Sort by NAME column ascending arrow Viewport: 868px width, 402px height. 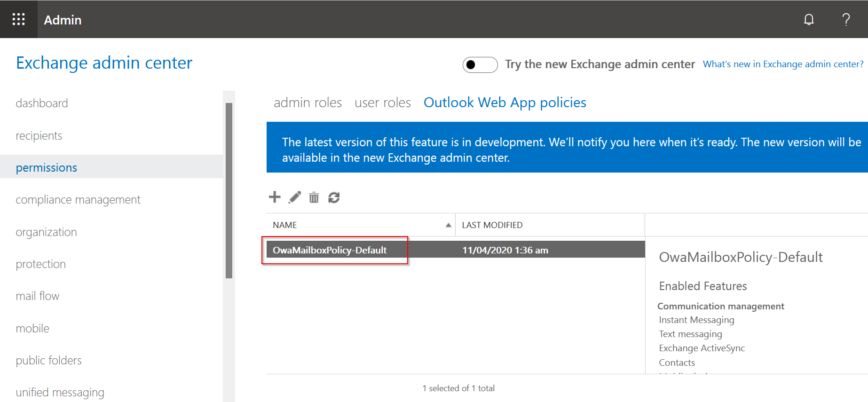[448, 225]
